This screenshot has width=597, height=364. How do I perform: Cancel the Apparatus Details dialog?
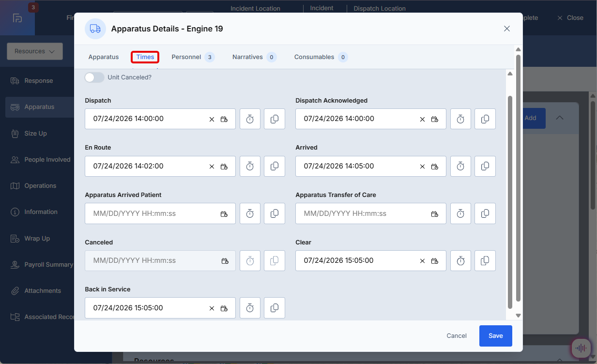(x=457, y=336)
